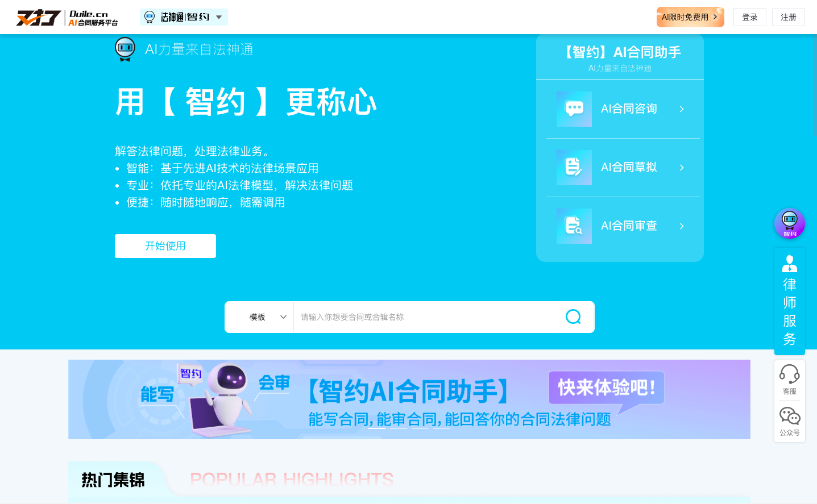Open the 模板 search category dropdown
Screen dimensions: 817x504
click(267, 316)
